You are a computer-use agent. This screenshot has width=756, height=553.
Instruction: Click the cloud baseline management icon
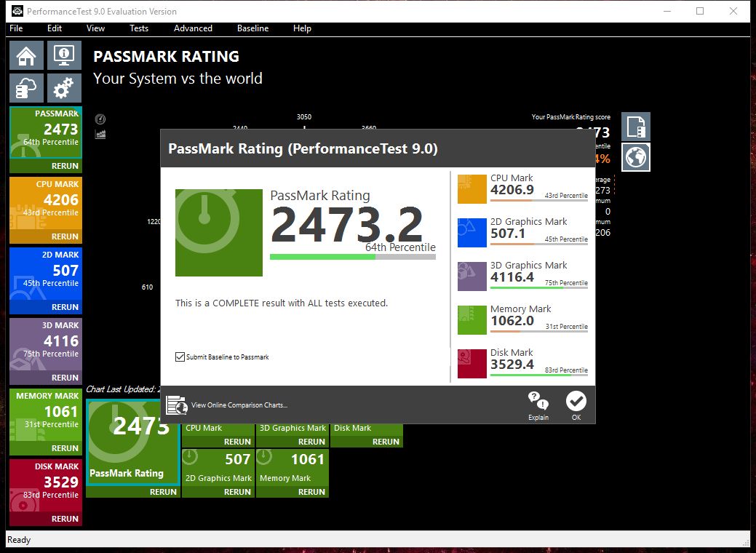(x=26, y=88)
